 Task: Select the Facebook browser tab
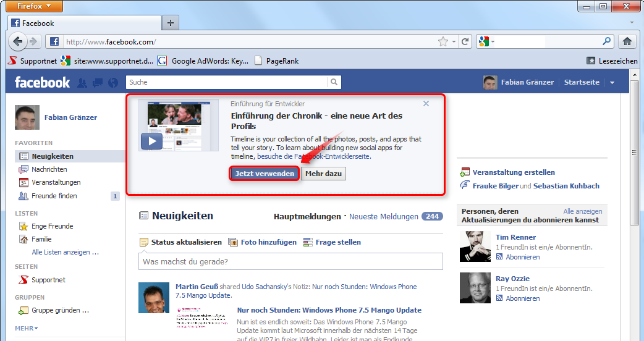[x=85, y=23]
